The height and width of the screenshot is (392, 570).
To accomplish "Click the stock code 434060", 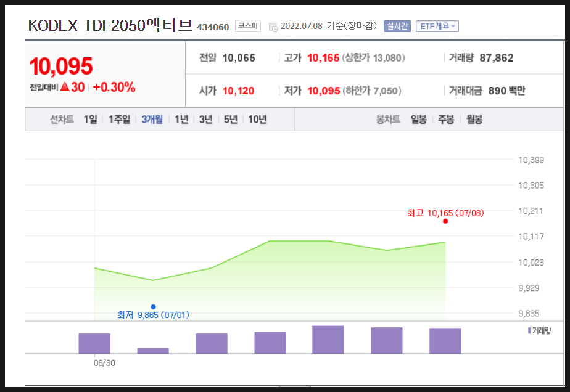I will [213, 27].
